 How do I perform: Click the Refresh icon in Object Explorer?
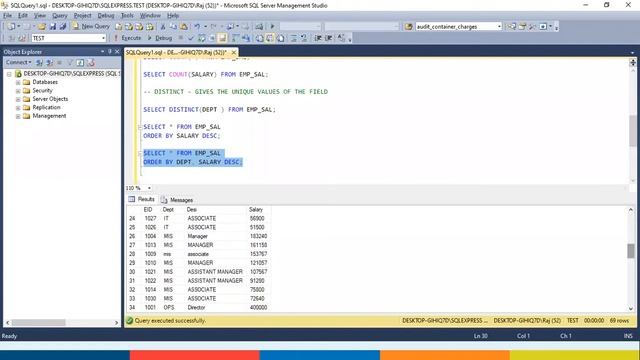point(80,62)
